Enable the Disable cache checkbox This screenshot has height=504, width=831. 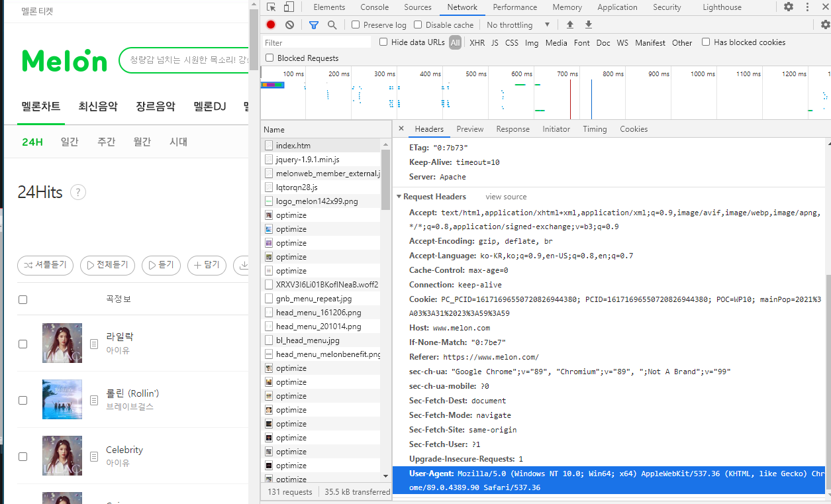(x=418, y=25)
